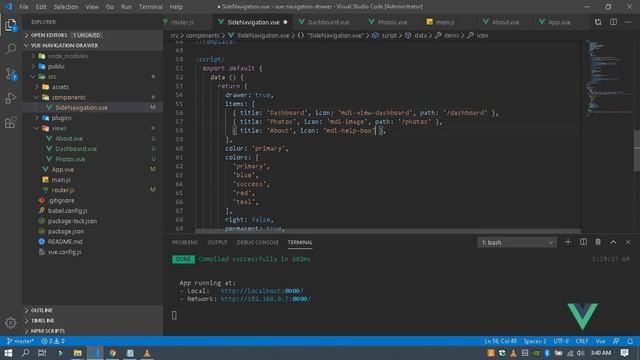Maximize the terminal panel size
The height and width of the screenshot is (360, 640).
[613, 242]
